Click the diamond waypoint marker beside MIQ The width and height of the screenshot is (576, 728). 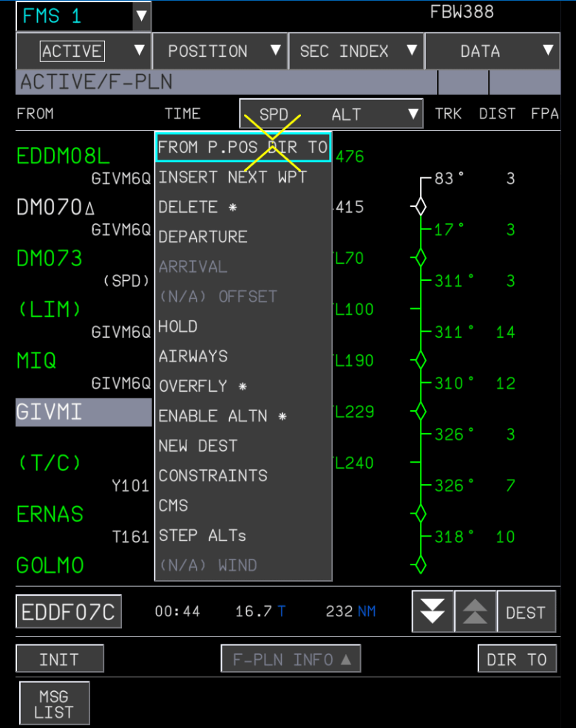pyautogui.click(x=420, y=361)
